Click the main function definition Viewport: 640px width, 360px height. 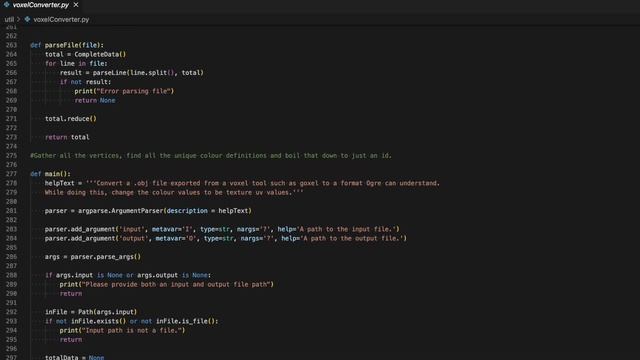coord(50,174)
